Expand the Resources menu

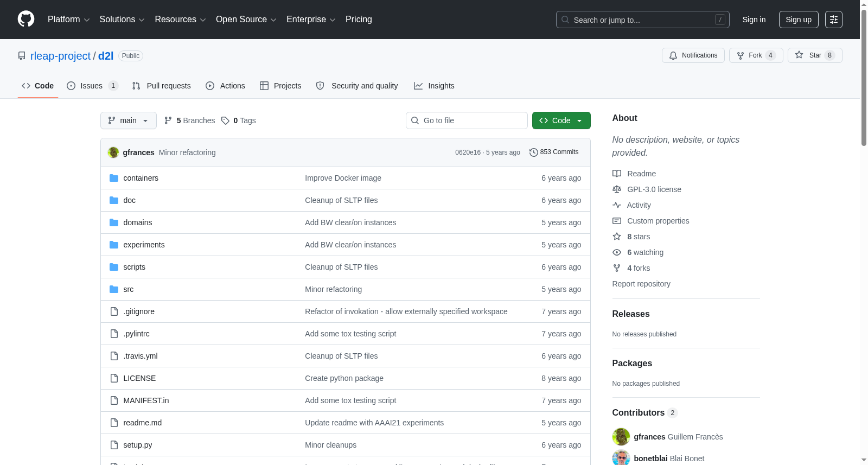[180, 20]
